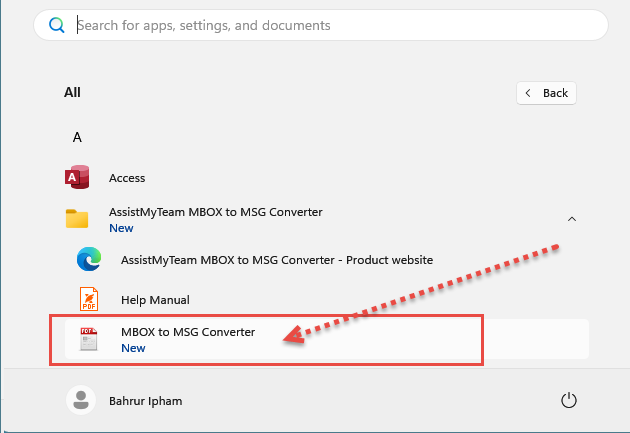Open the Help Manual entry

(155, 300)
